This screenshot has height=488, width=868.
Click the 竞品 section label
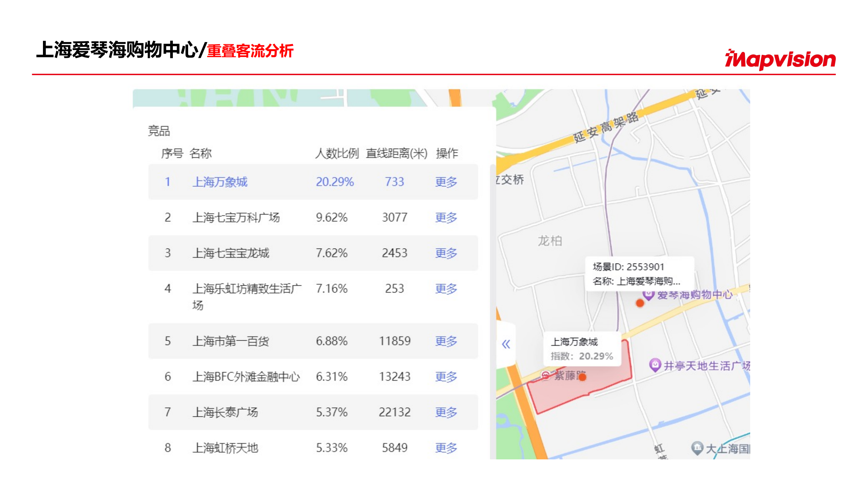coord(159,131)
